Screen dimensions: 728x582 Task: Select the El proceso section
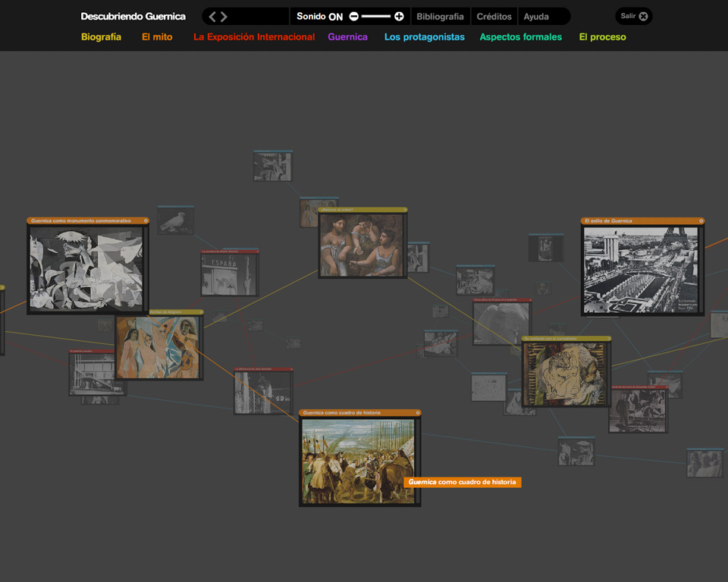point(602,37)
